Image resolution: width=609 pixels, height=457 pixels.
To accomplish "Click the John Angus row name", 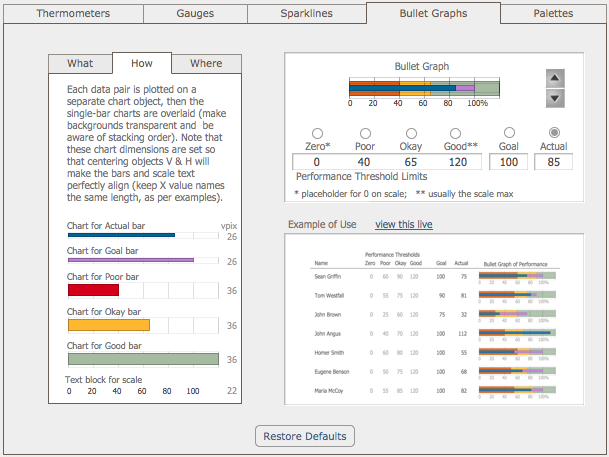I will (x=327, y=334).
